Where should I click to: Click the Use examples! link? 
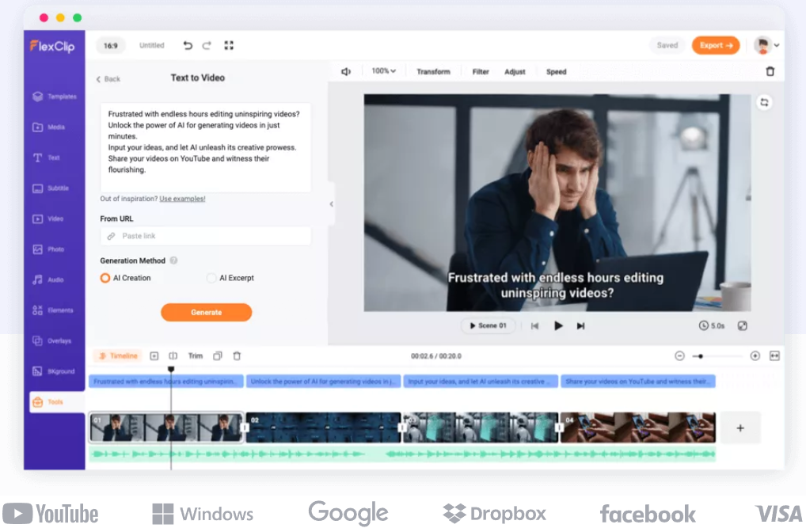coord(182,199)
